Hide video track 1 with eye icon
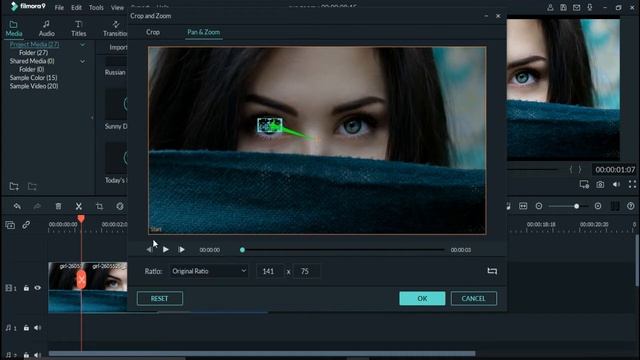 tap(38, 288)
